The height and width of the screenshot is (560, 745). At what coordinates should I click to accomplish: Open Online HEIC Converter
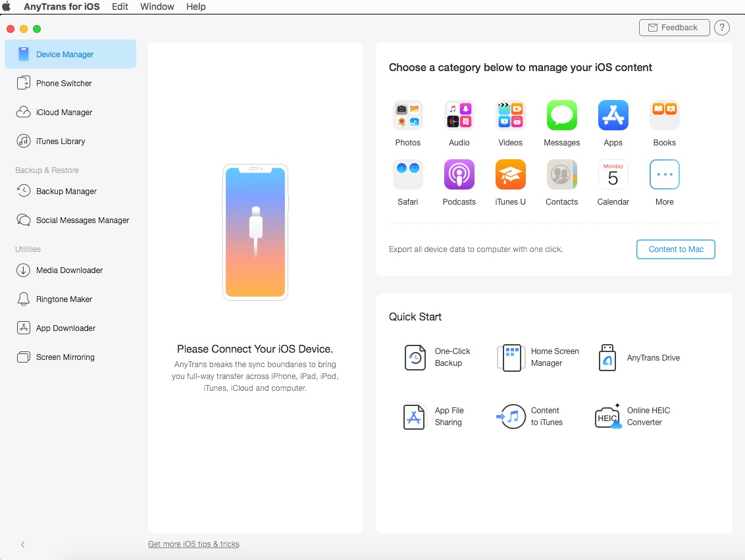[x=632, y=417]
